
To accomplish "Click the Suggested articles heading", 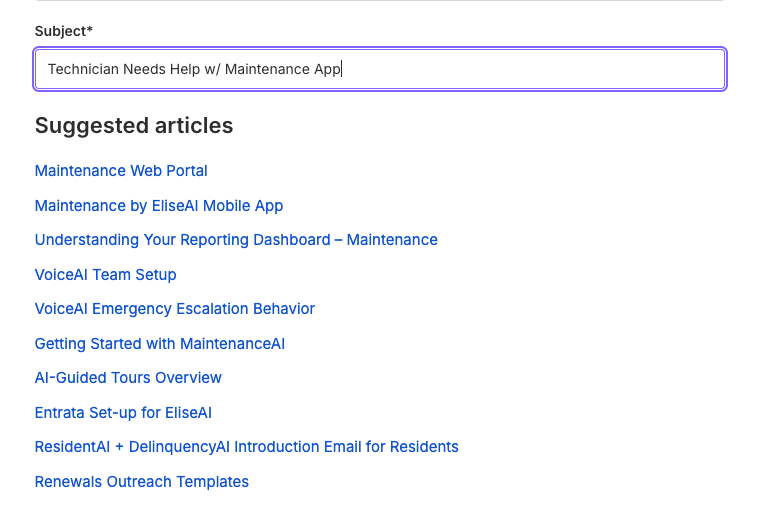I will 134,125.
